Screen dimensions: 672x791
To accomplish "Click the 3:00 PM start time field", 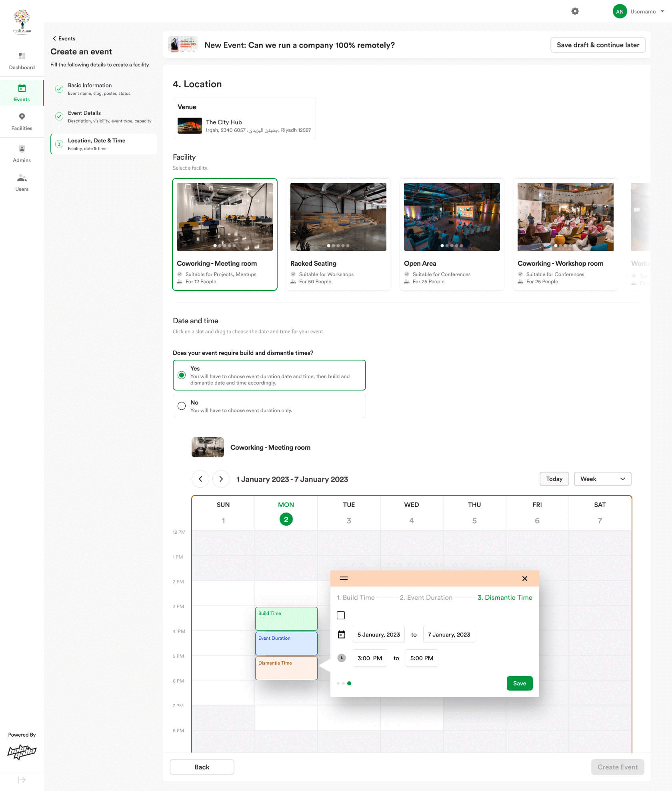I will (x=370, y=658).
